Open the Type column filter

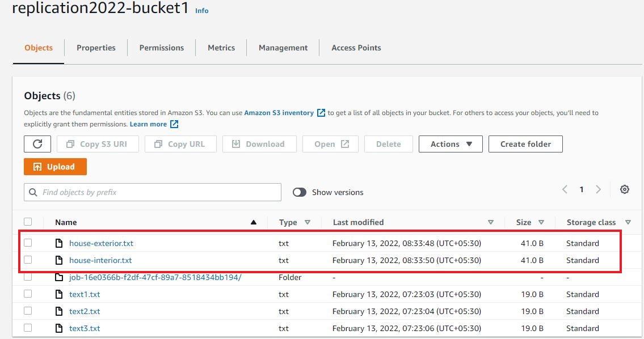307,222
